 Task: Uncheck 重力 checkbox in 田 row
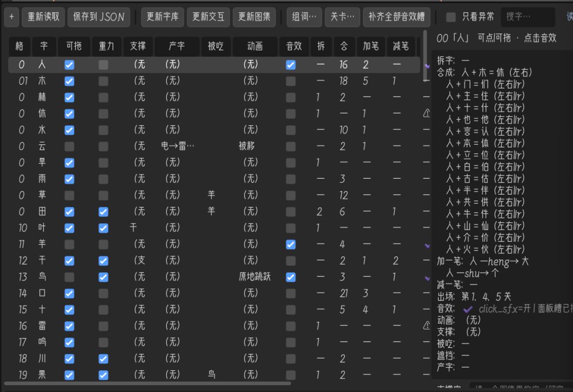[103, 212]
